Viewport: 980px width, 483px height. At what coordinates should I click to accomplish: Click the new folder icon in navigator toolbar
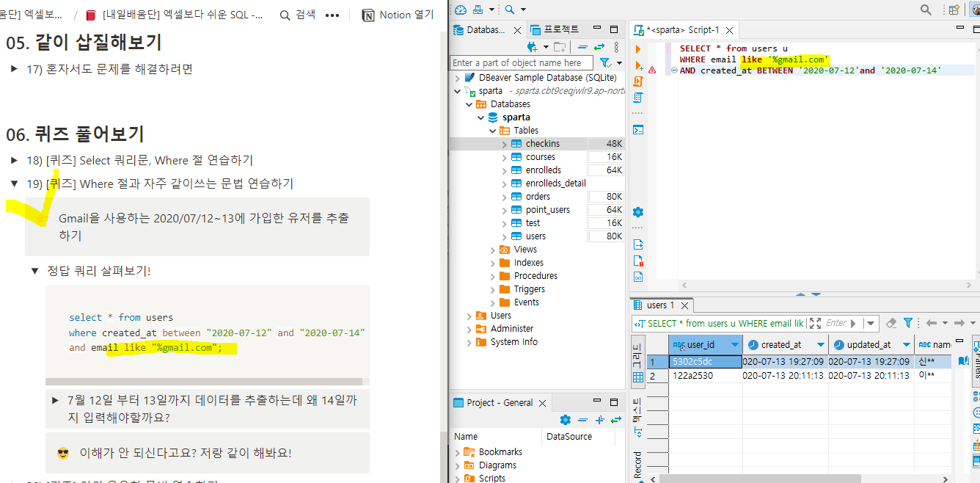(x=559, y=47)
